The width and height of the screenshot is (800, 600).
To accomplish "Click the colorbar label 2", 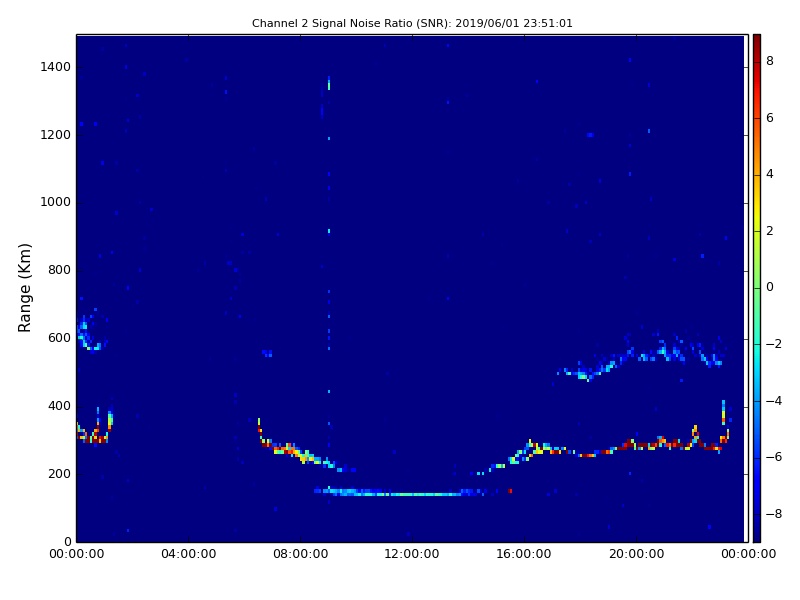I will 770,231.
